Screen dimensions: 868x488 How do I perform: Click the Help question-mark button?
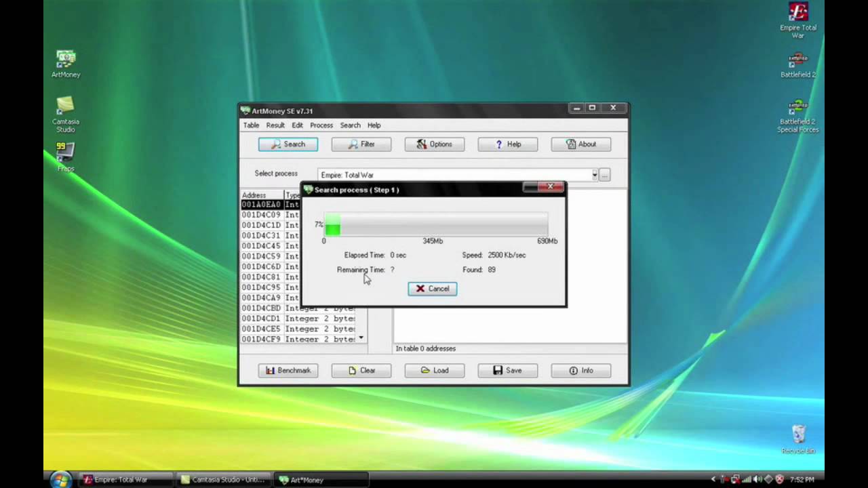(x=507, y=144)
